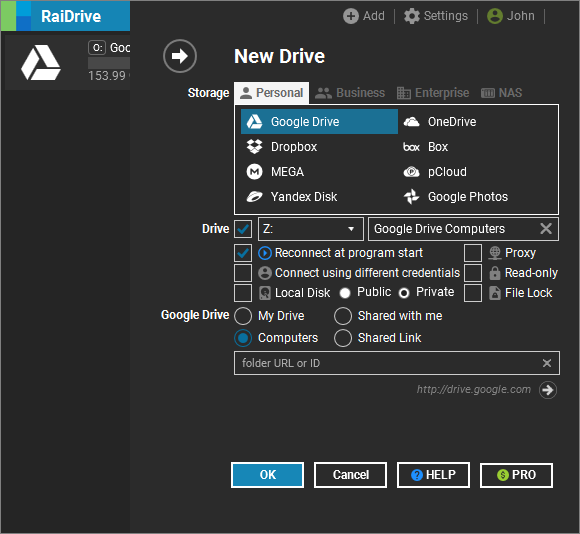580x534 pixels.
Task: Click OK button
Action: click(x=267, y=475)
